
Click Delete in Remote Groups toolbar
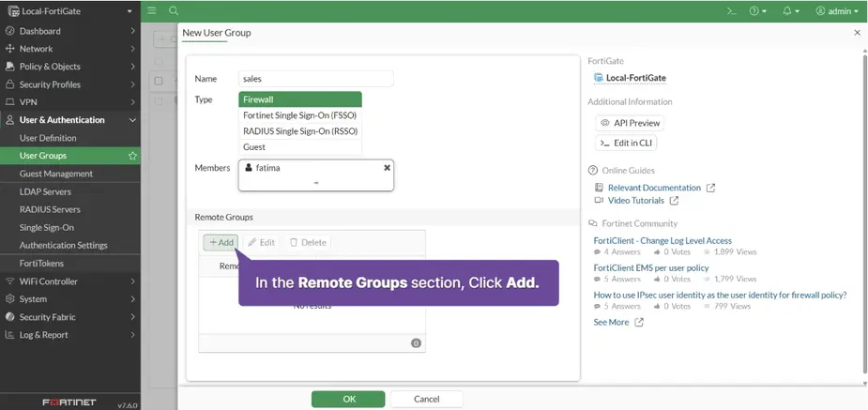click(308, 242)
